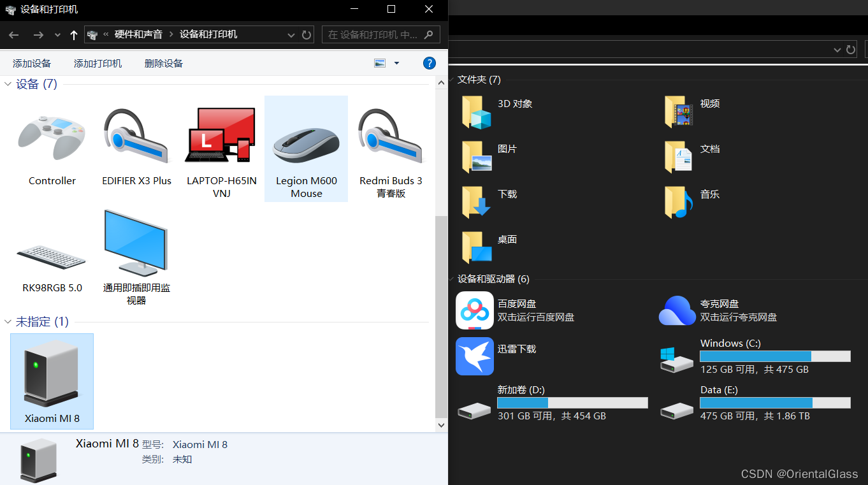Select the Windows (C:) drive icon
868x485 pixels.
click(677, 359)
